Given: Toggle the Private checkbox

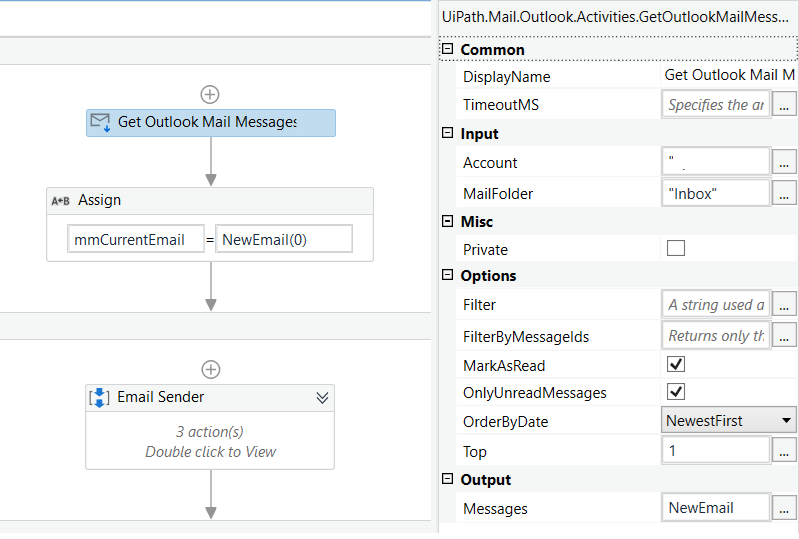Looking at the screenshot, I should click(x=676, y=248).
